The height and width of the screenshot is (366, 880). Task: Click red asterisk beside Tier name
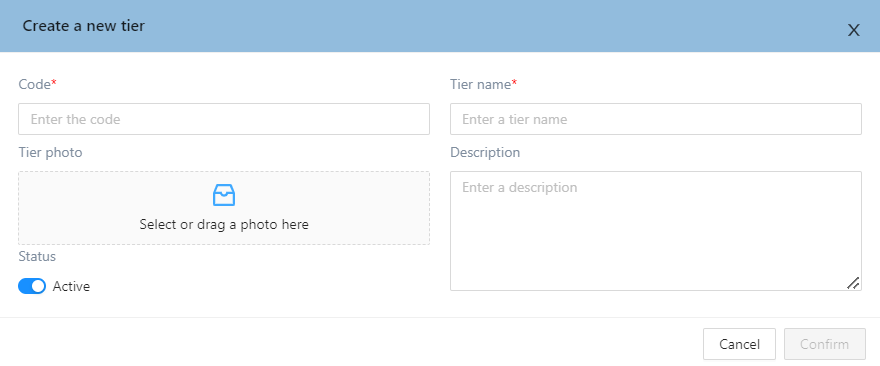pos(514,84)
